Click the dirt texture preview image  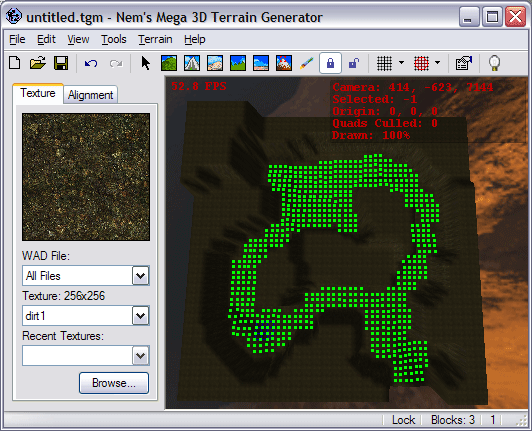[86, 177]
